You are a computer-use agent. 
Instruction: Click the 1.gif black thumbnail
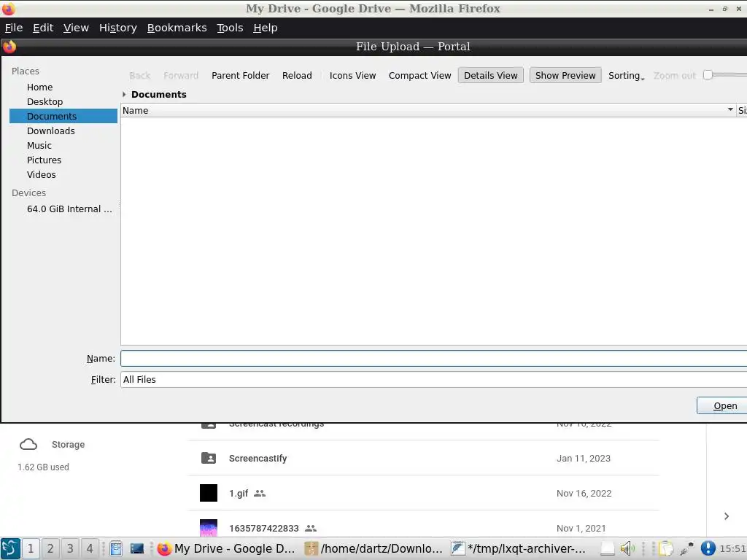pyautogui.click(x=208, y=493)
